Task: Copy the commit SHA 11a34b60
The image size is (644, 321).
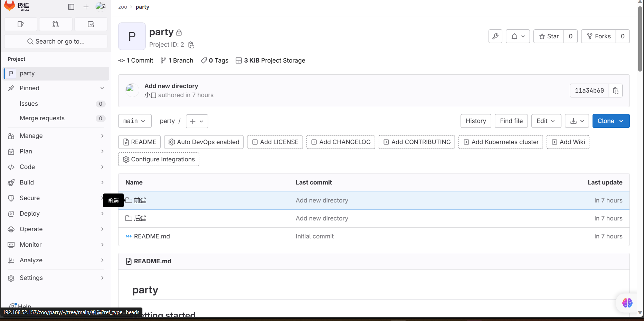Action: 616,91
